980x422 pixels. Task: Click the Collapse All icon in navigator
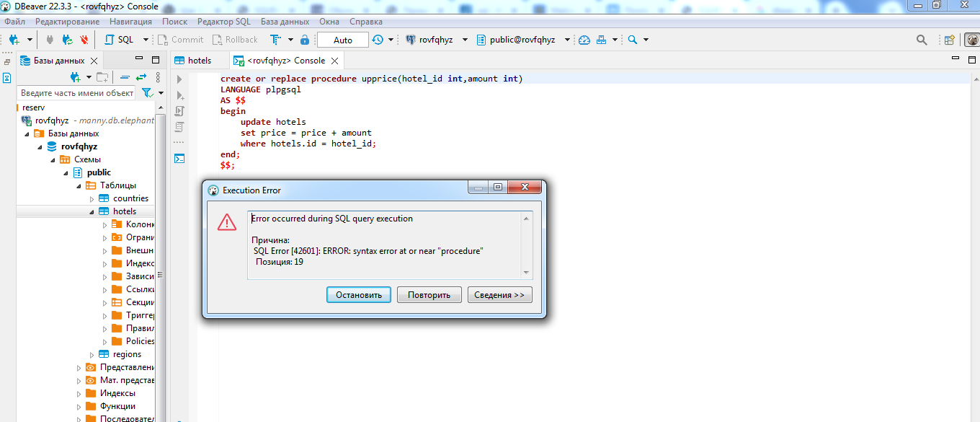[x=125, y=77]
